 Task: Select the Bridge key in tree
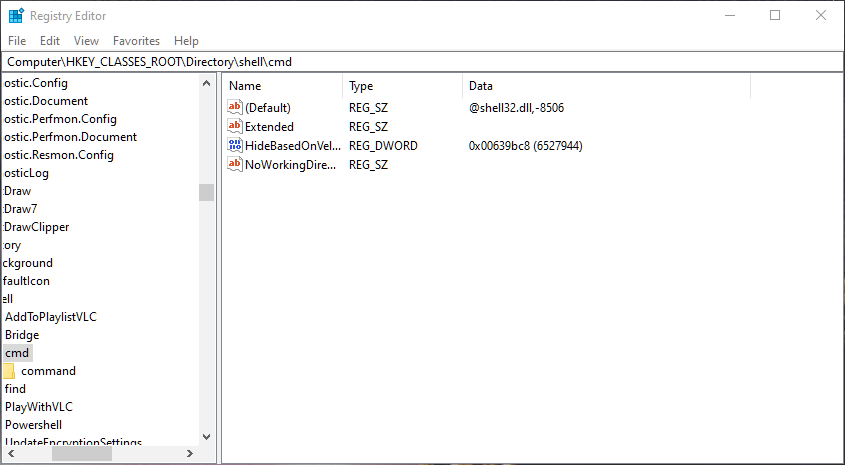22,335
